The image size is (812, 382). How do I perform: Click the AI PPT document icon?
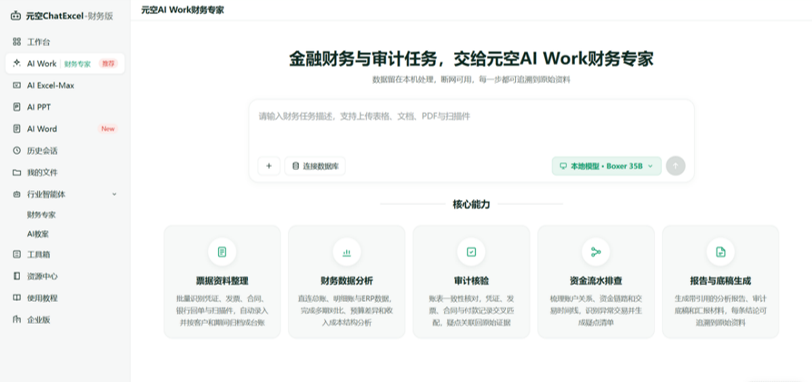point(17,107)
